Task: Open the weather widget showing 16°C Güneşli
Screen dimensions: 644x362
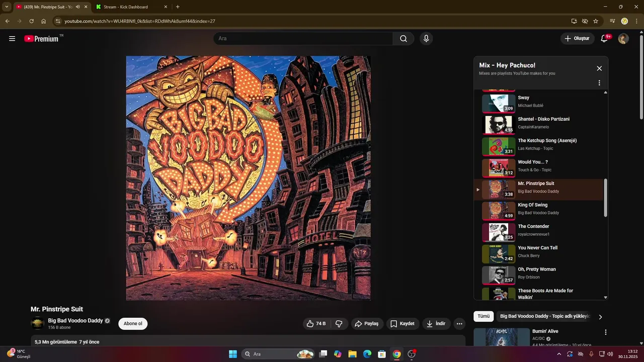Action: [19, 354]
